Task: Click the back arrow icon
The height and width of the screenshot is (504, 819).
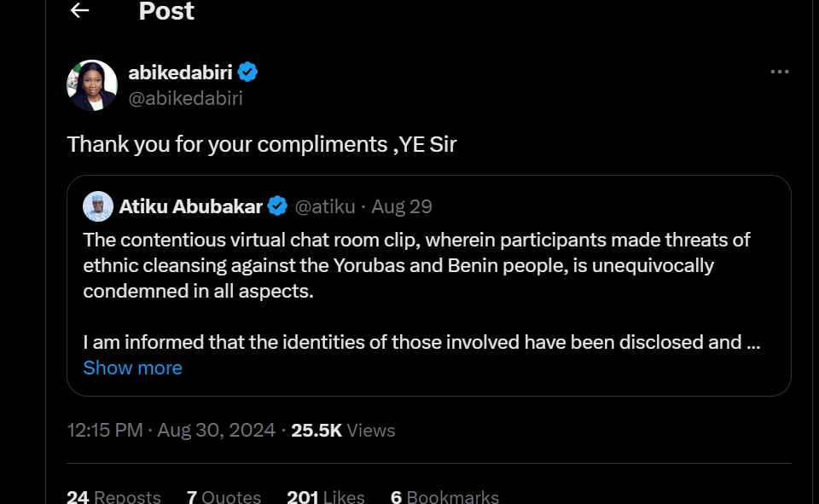Action: click(80, 11)
